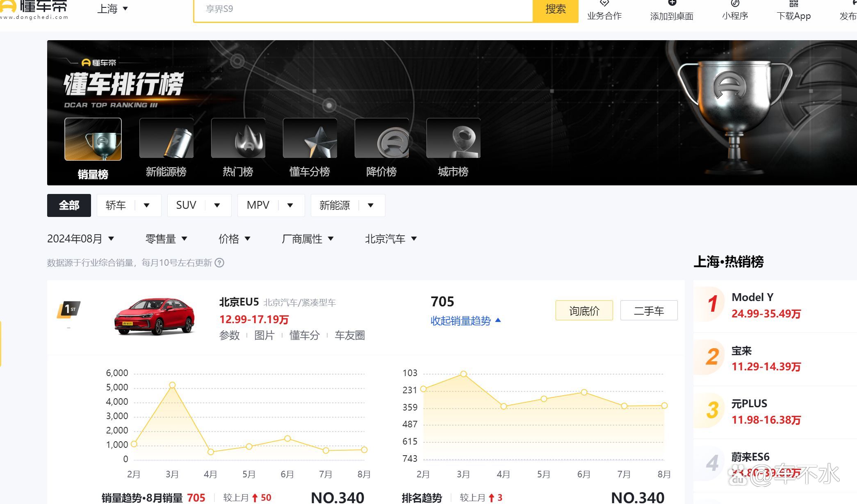
Task: Open the 热门榜 flame icon
Action: coord(238,138)
